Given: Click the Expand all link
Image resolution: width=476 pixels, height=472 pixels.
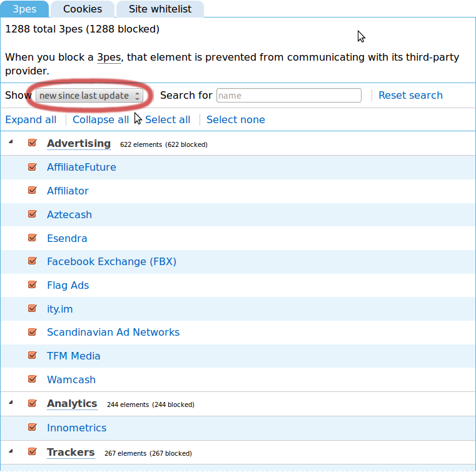Looking at the screenshot, I should click(x=31, y=120).
